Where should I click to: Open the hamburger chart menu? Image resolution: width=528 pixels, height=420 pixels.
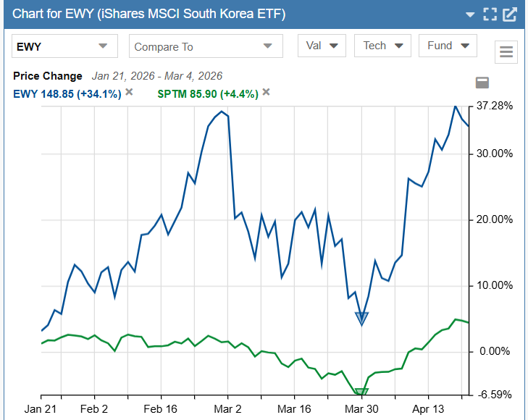[506, 52]
